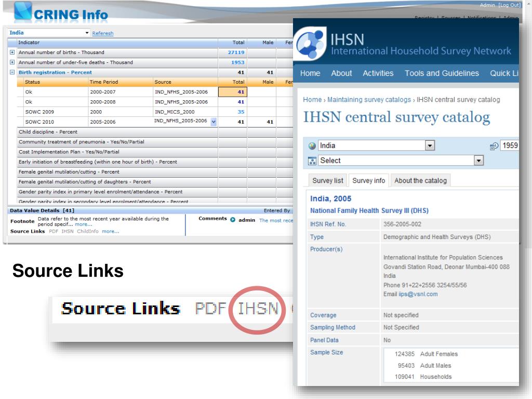The width and height of the screenshot is (532, 399).
Task: Select the Survey info tab
Action: (x=368, y=180)
